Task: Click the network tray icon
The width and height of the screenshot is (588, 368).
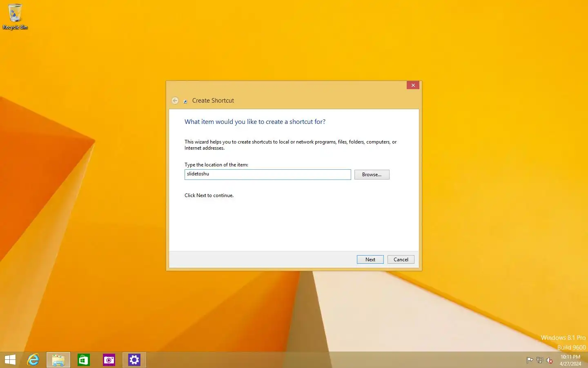Action: click(539, 360)
